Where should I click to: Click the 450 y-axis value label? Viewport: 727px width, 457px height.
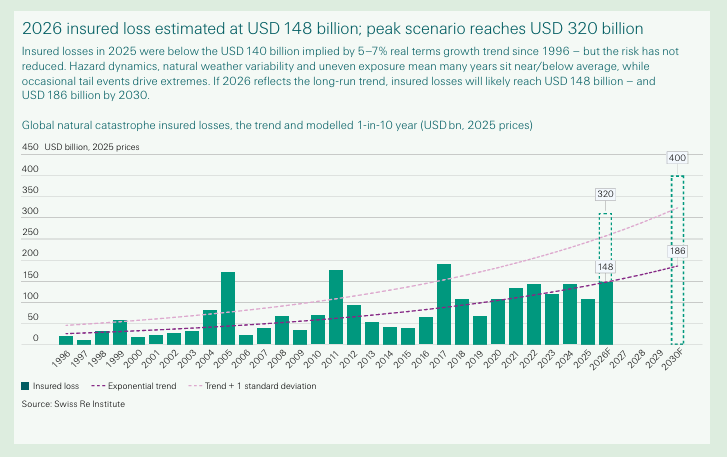pos(29,147)
